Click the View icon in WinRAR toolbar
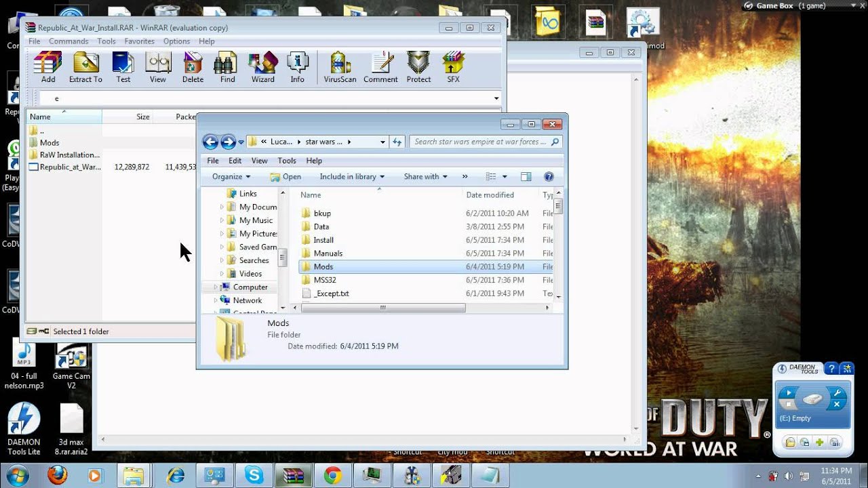This screenshot has height=488, width=868. [x=158, y=68]
